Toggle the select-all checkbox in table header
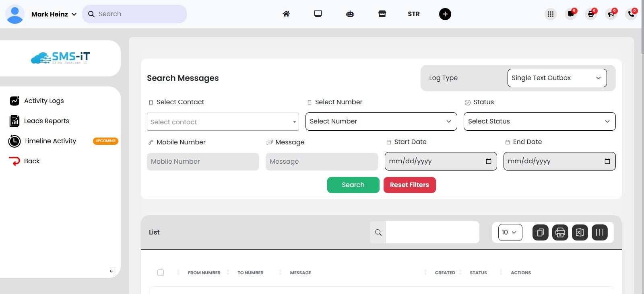 (161, 273)
